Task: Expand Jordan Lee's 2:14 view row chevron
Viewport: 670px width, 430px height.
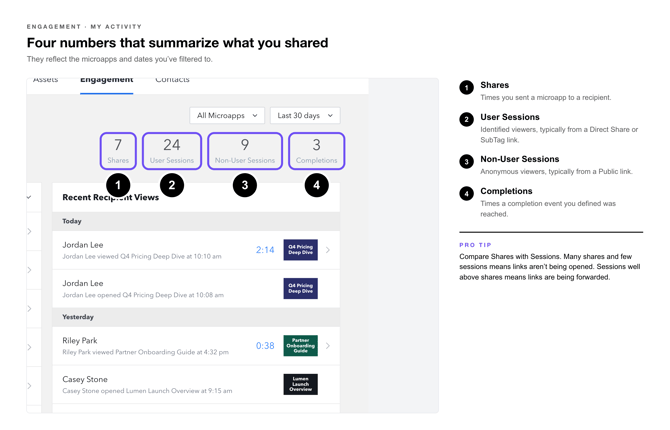Action: point(328,250)
